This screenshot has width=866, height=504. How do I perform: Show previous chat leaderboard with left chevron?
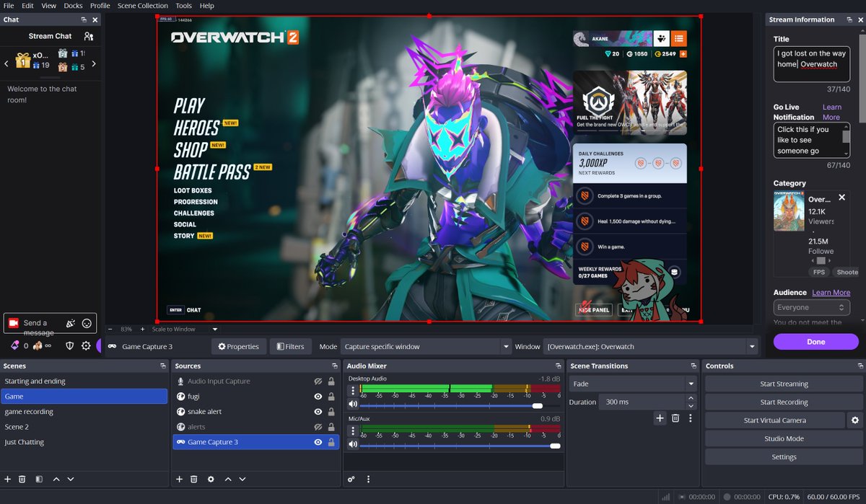click(x=6, y=63)
